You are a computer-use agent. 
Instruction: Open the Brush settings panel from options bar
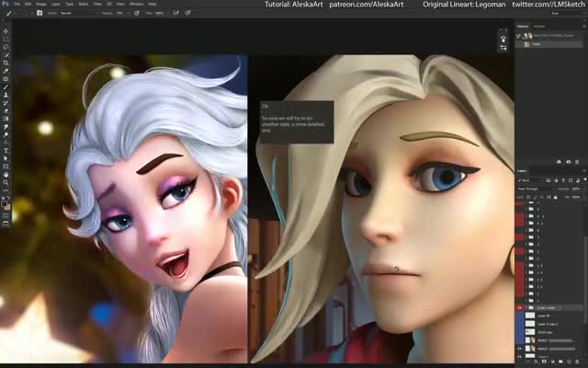tap(40, 13)
